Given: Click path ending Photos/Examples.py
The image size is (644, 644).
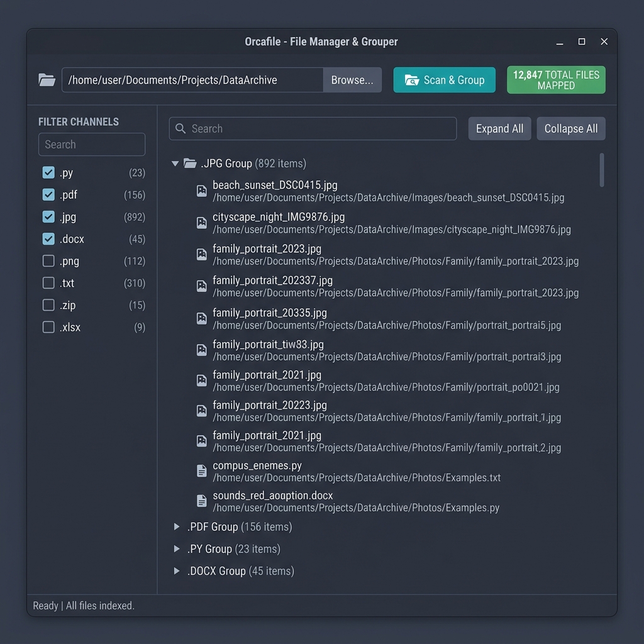Looking at the screenshot, I should point(356,508).
